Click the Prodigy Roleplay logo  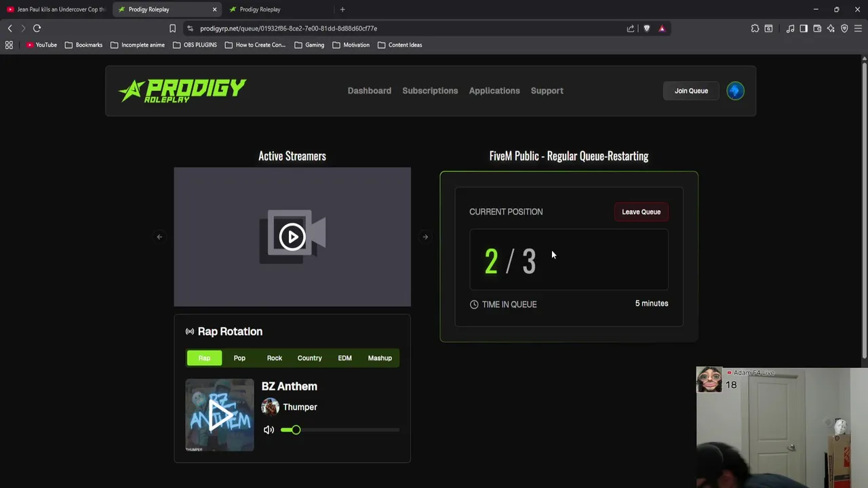click(182, 91)
